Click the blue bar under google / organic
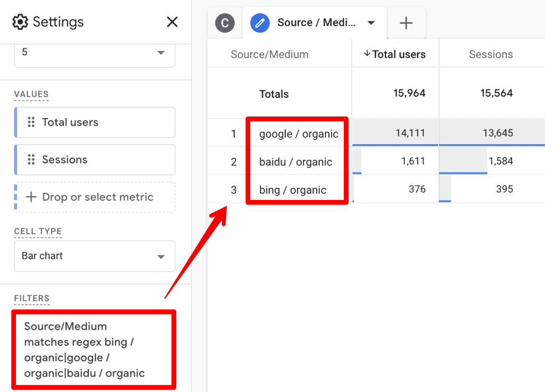 click(394, 144)
